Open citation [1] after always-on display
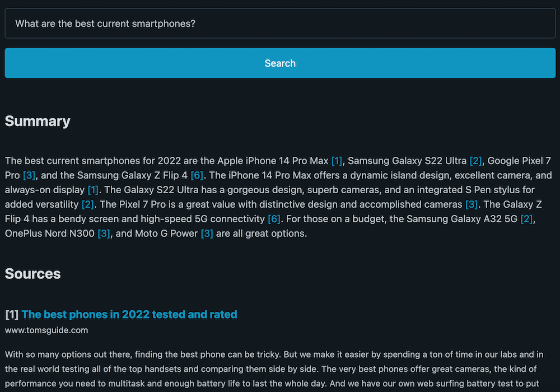The height and width of the screenshot is (392, 560). [x=93, y=190]
